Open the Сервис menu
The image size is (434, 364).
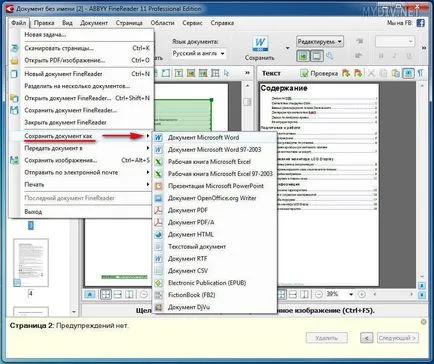192,23
